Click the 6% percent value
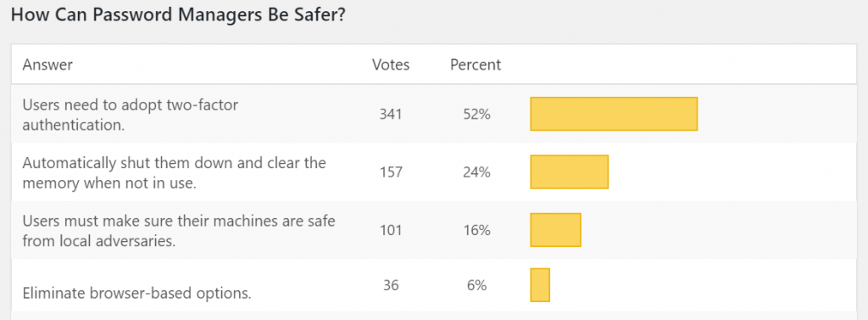 coord(476,285)
